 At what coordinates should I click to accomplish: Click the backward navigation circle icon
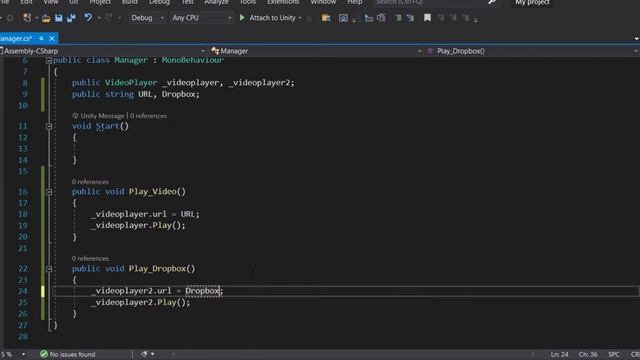[10, 18]
